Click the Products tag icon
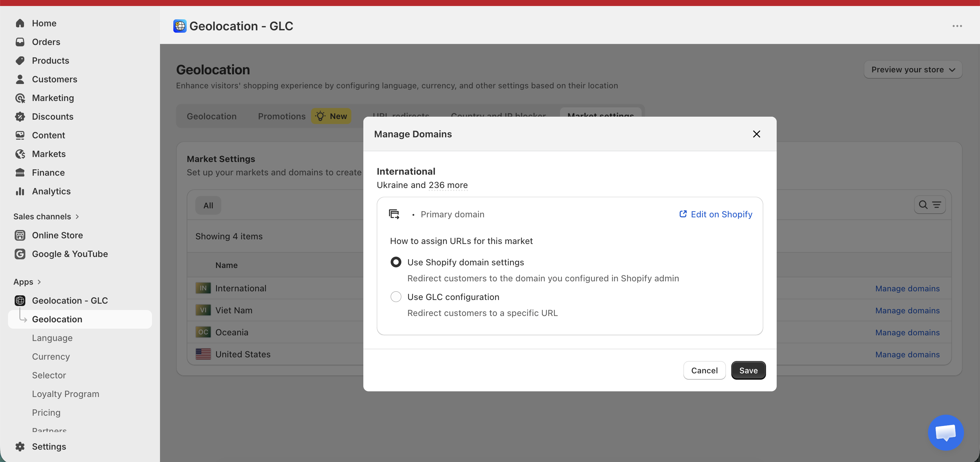Image resolution: width=980 pixels, height=462 pixels. [20, 61]
